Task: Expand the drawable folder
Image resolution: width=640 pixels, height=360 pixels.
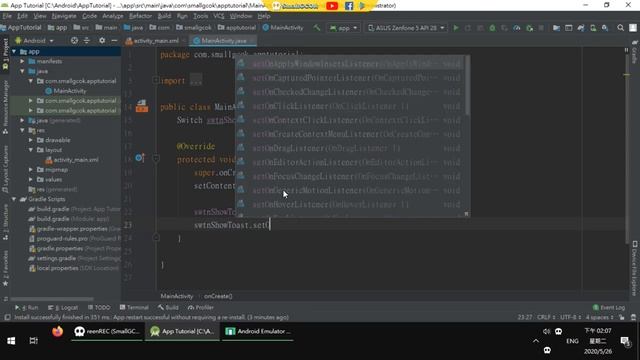Action: coord(31,140)
